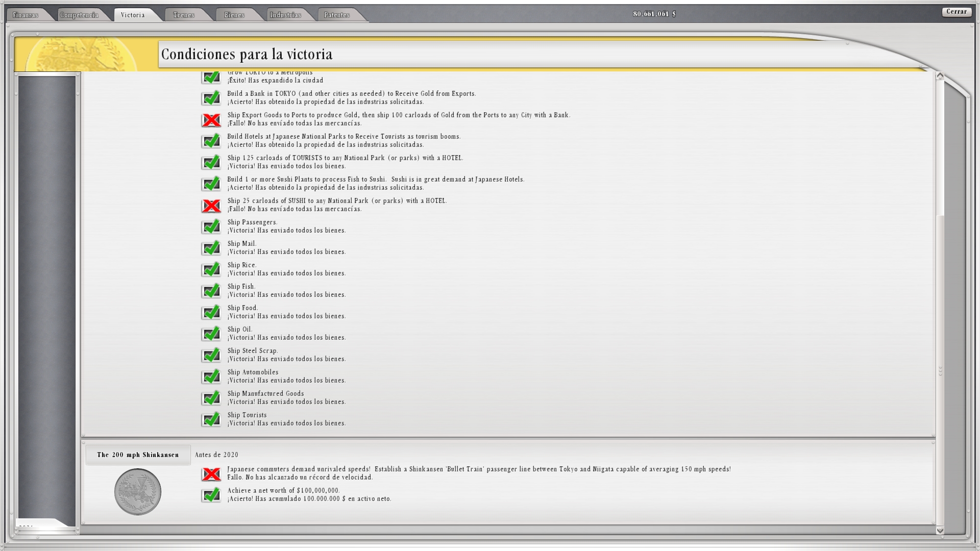
Task: Click Ship 25 carloads of SUSHI description
Action: [x=337, y=201]
